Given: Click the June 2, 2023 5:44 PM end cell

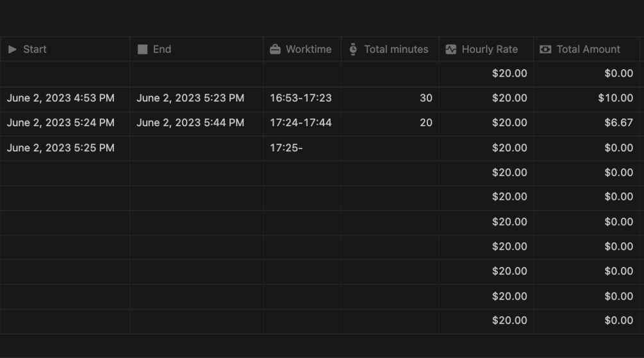Looking at the screenshot, I should click(x=190, y=123).
